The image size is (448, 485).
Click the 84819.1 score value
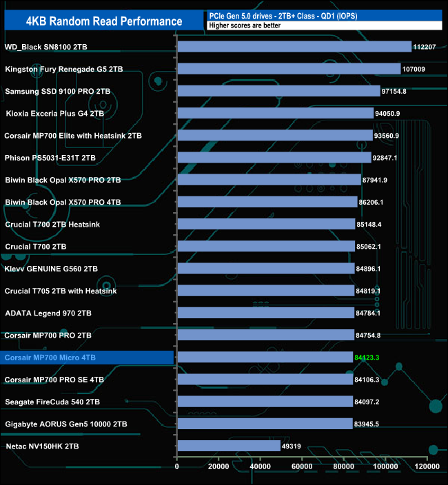point(368,291)
